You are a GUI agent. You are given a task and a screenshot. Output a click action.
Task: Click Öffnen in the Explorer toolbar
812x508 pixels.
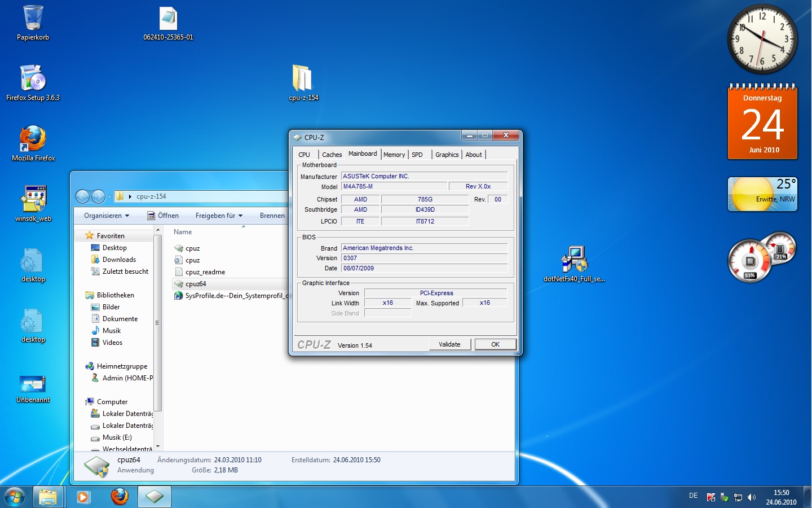pyautogui.click(x=163, y=216)
